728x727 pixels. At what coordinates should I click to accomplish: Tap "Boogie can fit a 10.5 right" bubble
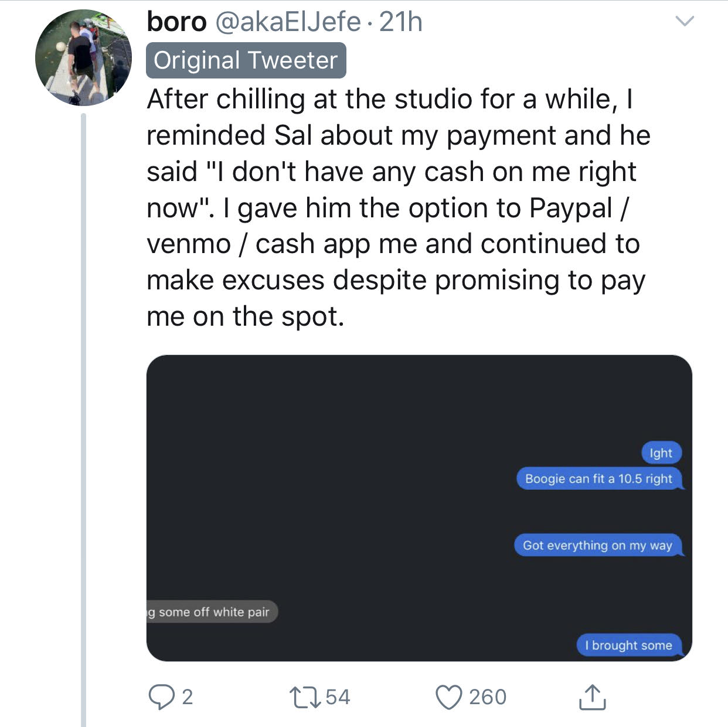599,479
